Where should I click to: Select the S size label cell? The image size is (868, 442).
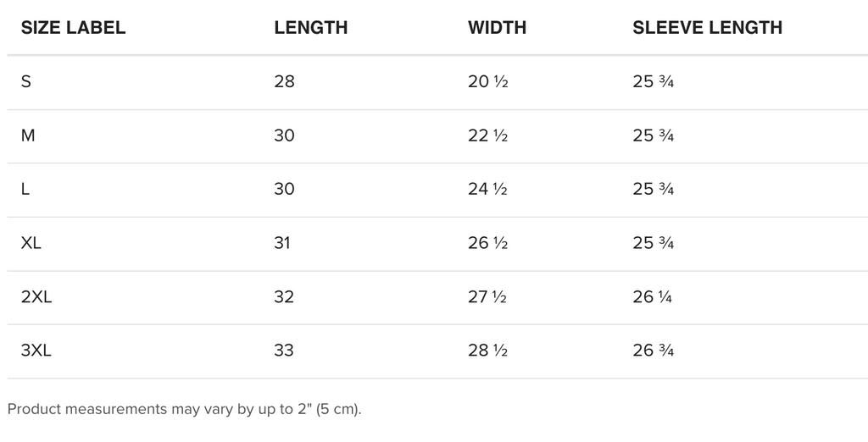tap(26, 82)
